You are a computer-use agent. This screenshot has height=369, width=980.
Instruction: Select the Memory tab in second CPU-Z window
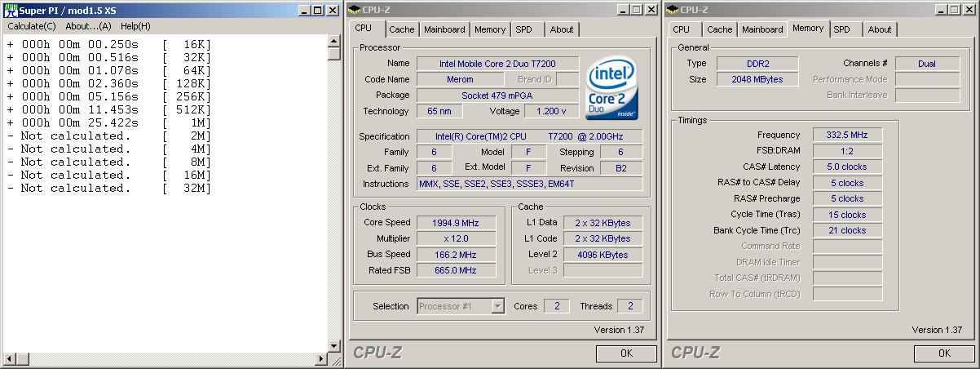(x=807, y=28)
